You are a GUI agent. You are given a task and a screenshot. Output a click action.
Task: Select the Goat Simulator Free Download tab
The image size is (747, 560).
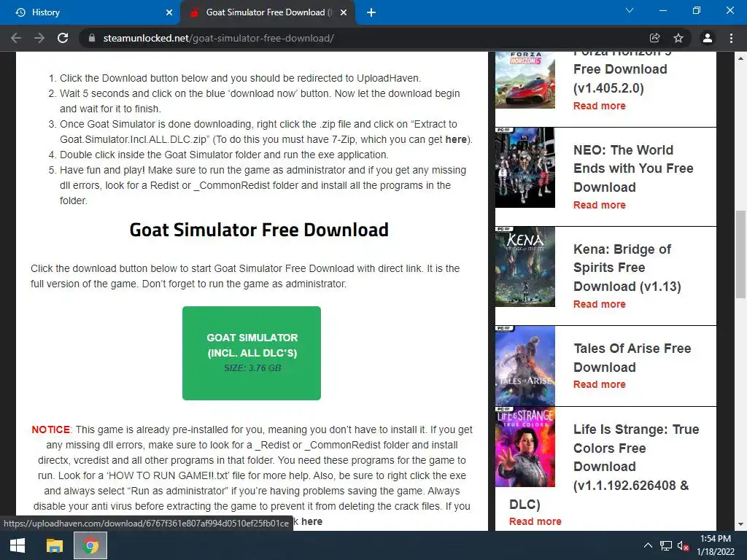coord(268,12)
